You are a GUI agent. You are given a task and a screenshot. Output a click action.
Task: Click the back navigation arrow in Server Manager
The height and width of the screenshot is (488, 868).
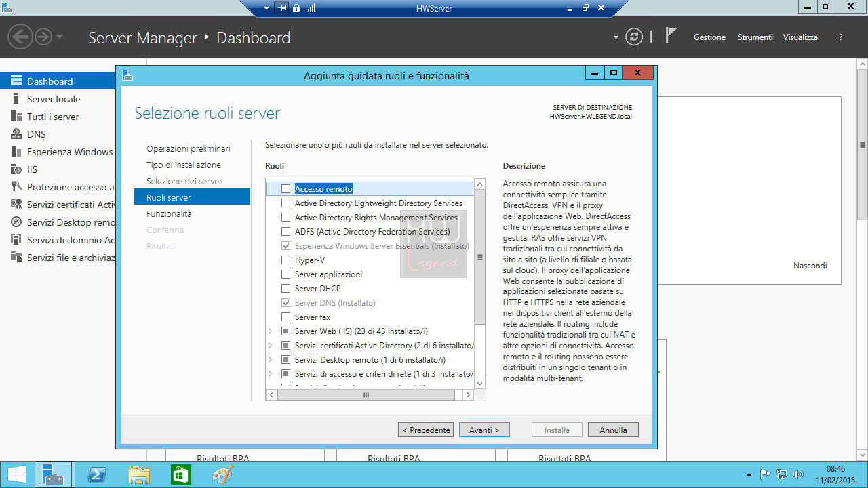pos(20,37)
